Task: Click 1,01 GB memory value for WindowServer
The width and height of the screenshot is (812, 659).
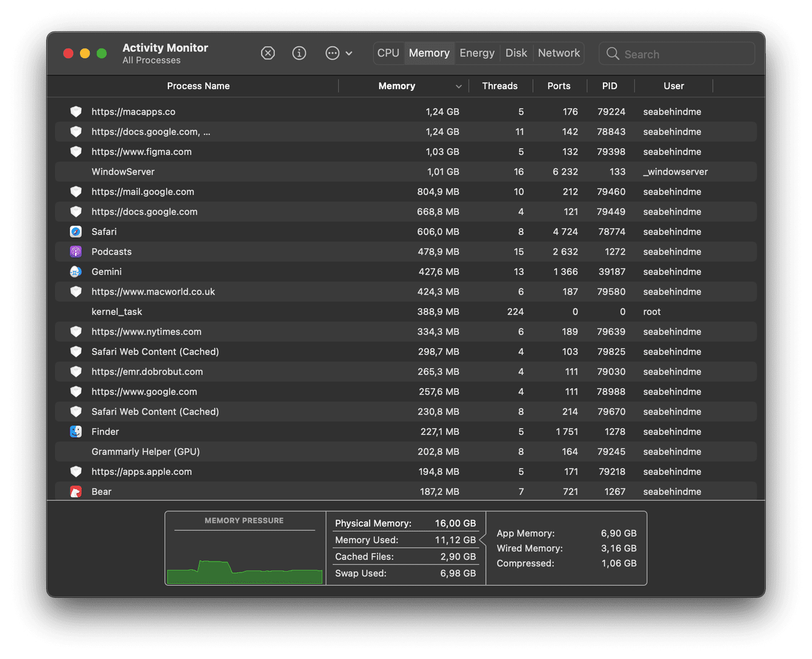Action: (x=443, y=172)
